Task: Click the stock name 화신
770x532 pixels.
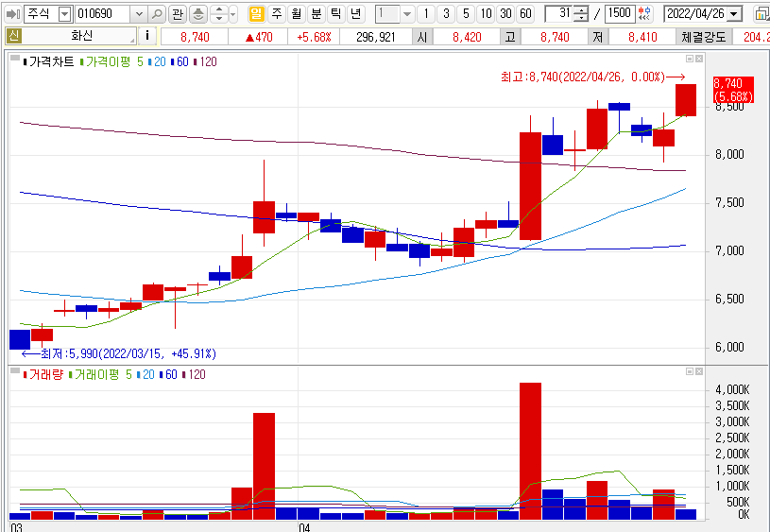Action: point(81,36)
